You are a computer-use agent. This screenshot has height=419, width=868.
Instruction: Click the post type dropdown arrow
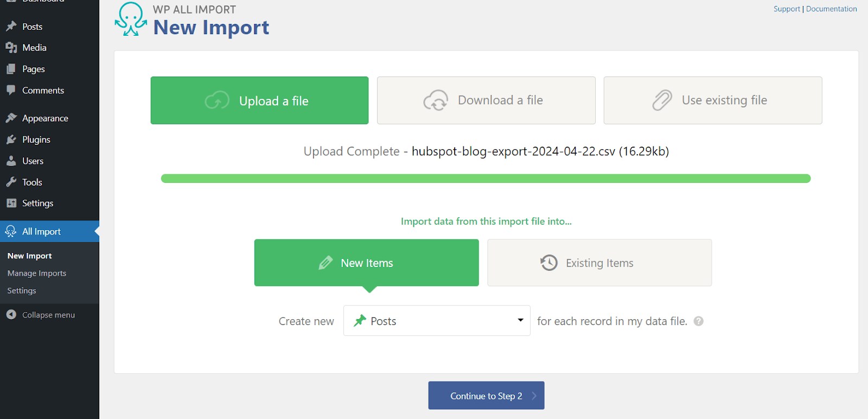520,320
